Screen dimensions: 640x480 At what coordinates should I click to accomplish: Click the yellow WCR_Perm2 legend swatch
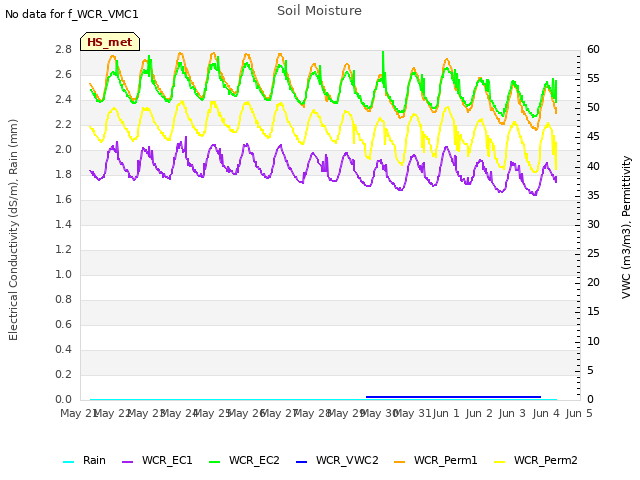coord(500,462)
